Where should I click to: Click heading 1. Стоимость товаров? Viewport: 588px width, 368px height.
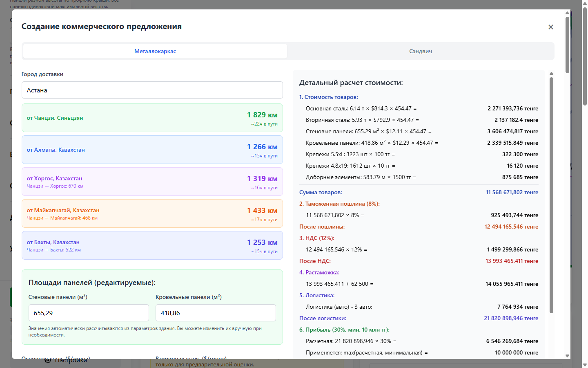tap(328, 97)
